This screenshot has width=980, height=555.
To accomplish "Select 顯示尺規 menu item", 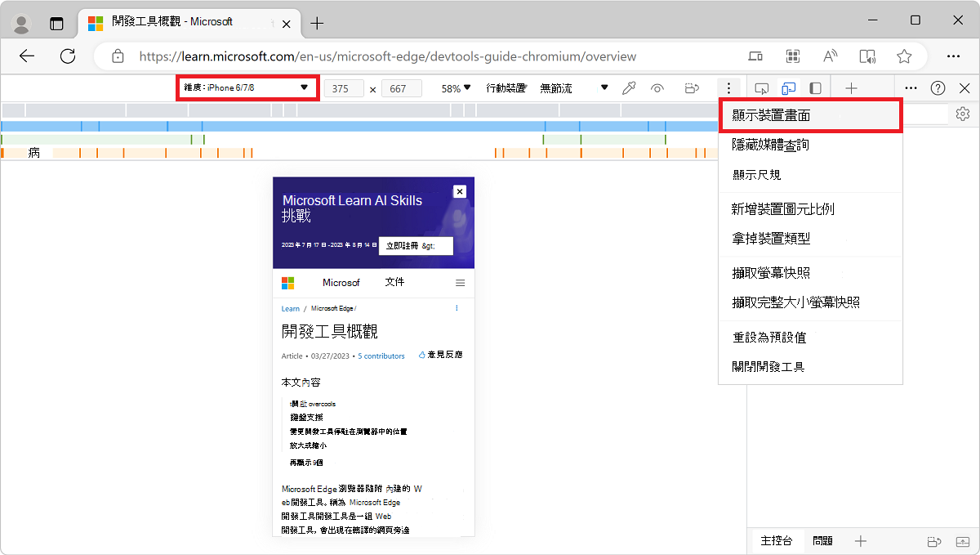I will click(810, 175).
